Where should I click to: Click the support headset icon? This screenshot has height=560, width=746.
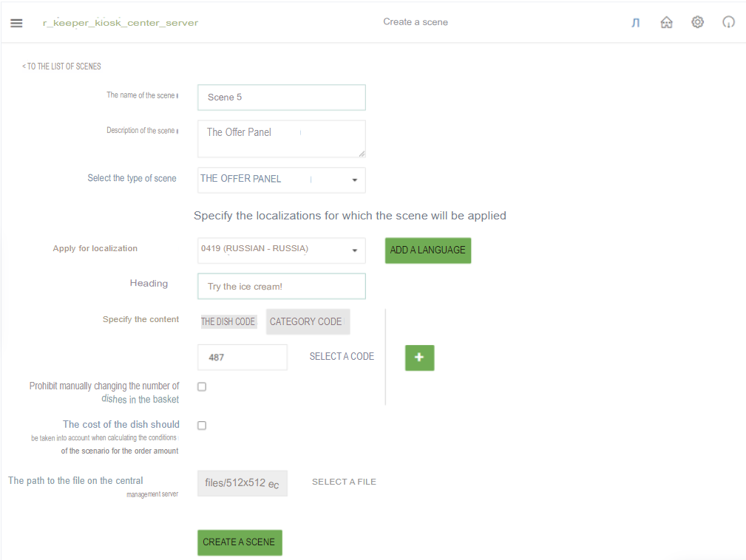pyautogui.click(x=728, y=22)
